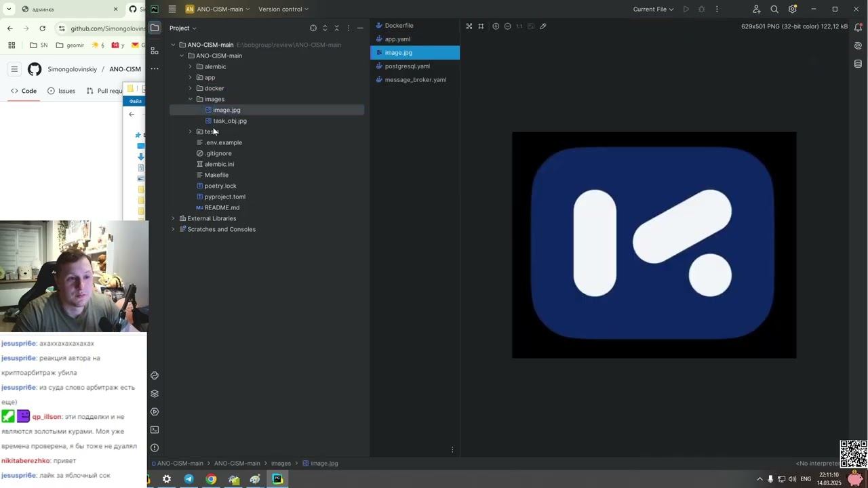Open IDE settings gear icon
868x488 pixels.
point(792,9)
